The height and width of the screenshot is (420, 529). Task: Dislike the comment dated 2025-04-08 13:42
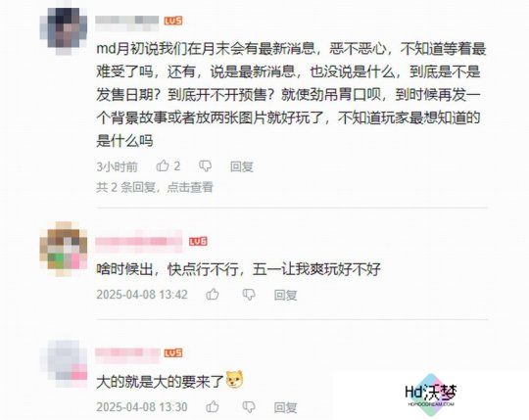[249, 295]
